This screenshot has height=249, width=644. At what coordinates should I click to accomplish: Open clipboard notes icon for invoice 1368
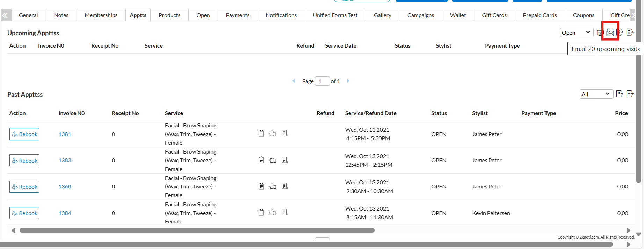pos(261,186)
